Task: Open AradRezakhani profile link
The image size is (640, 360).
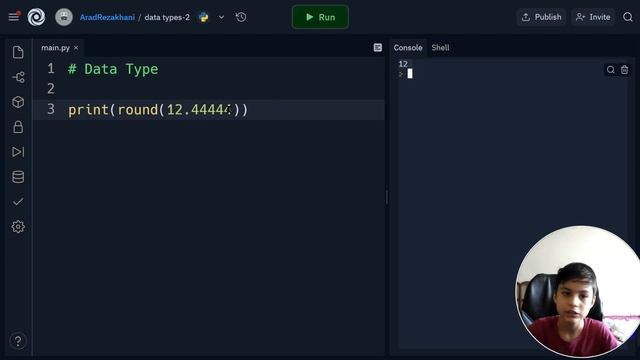Action: point(107,17)
